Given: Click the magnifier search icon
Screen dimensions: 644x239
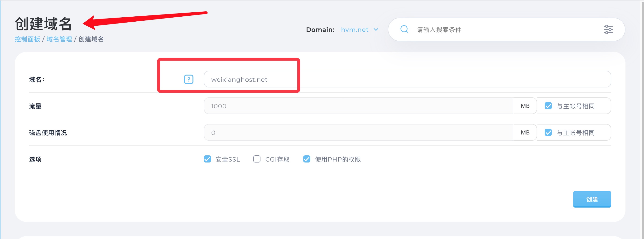Looking at the screenshot, I should (x=404, y=29).
